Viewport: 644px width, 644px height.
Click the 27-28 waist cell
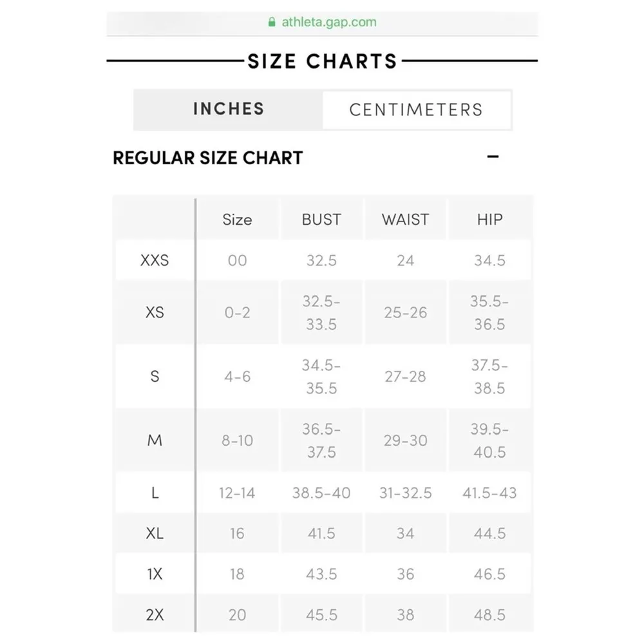[405, 377]
